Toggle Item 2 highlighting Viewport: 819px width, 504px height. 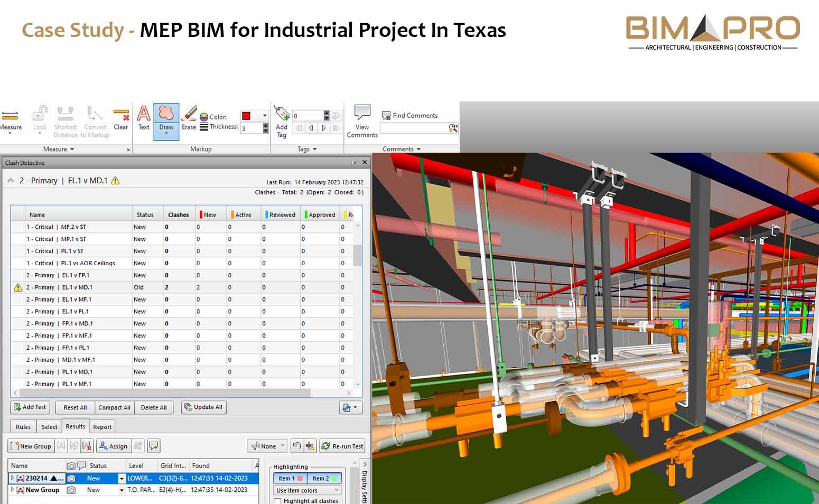tap(322, 478)
